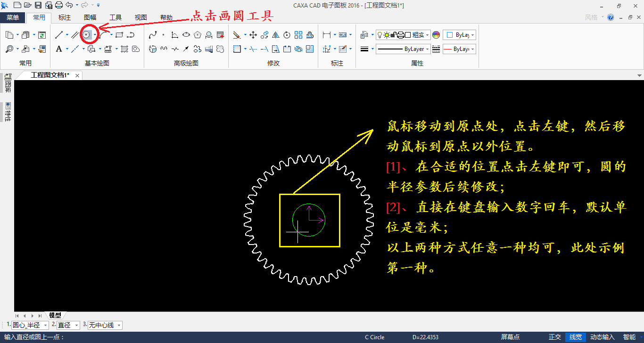644x343 pixels.
Task: Open the 菜单 menu button
Action: [13, 17]
